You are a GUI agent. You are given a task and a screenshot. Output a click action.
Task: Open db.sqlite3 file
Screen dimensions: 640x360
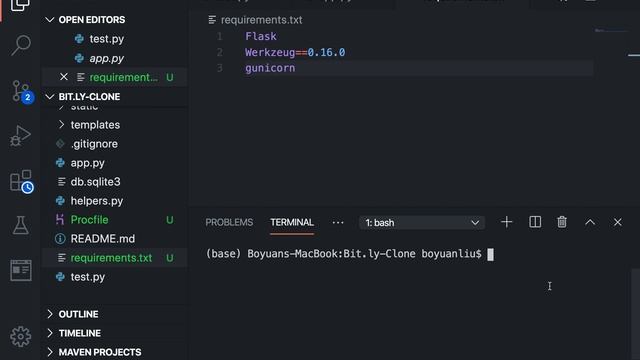[96, 182]
